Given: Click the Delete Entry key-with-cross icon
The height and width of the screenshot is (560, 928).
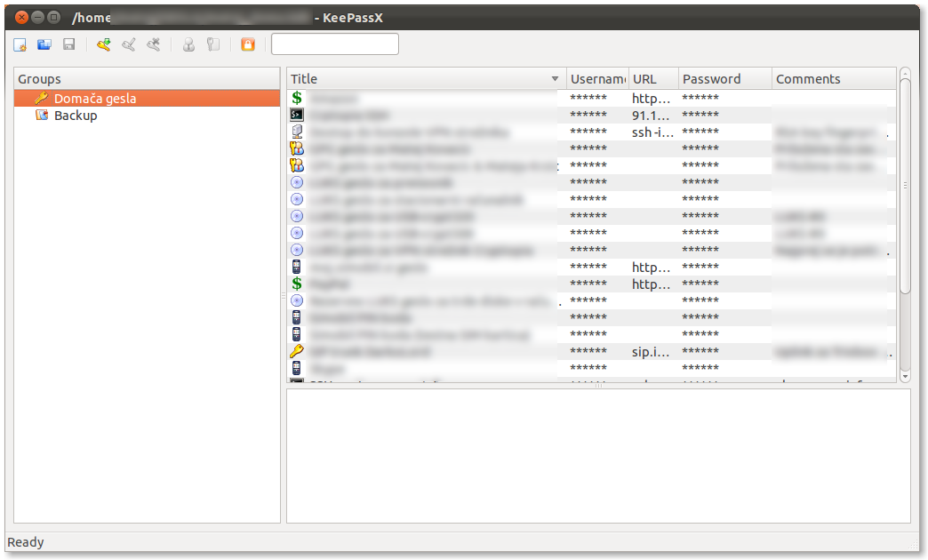Looking at the screenshot, I should click(x=153, y=45).
